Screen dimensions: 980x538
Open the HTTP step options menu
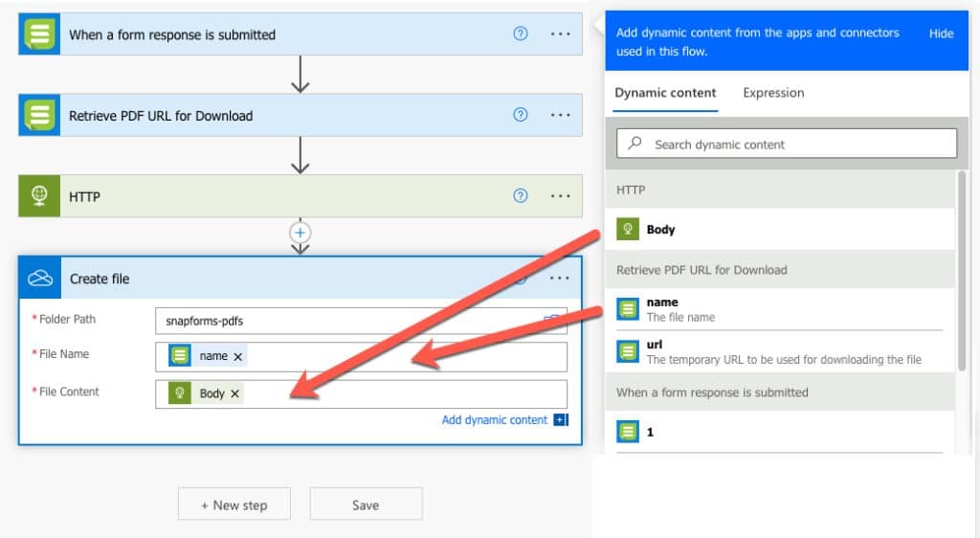click(560, 196)
